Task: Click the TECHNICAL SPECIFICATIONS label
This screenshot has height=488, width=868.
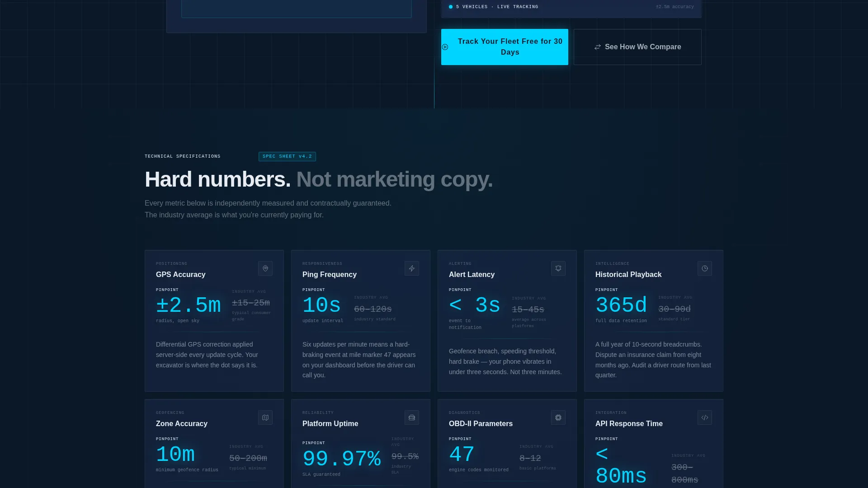Action: (183, 156)
